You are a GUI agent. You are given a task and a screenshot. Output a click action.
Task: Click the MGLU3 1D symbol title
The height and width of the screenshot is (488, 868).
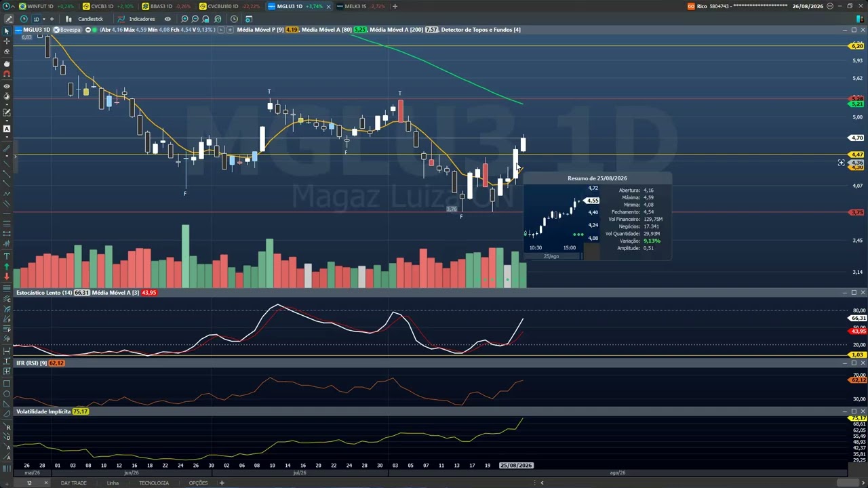pyautogui.click(x=37, y=30)
